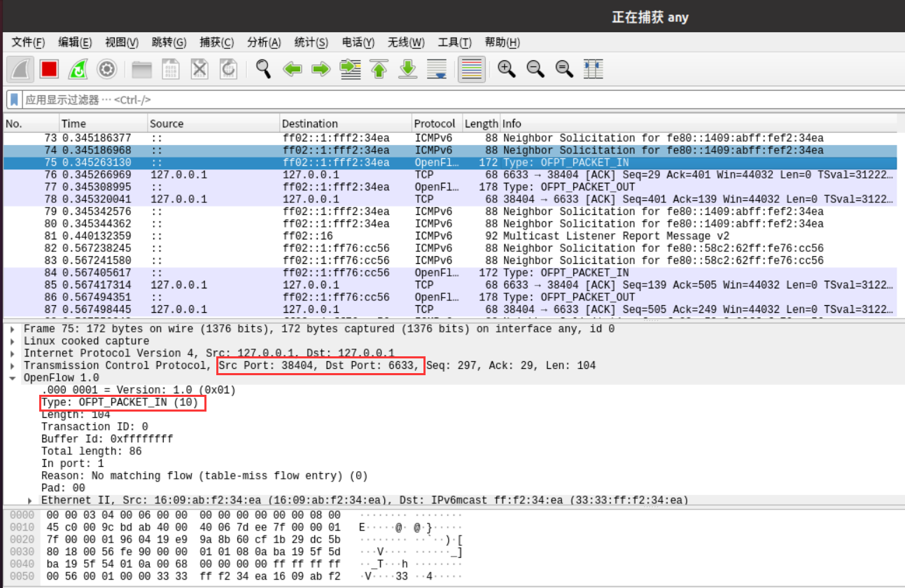The width and height of the screenshot is (905, 588).
Task: Select packet 81 Multicast Listener Report row
Action: coord(450,236)
